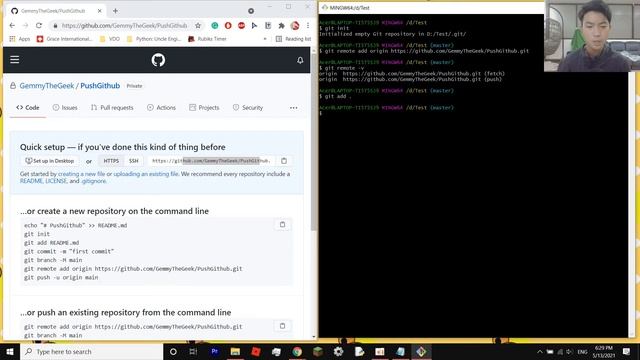Viewport: 640px width, 360px height.
Task: Open GitHub notifications bell
Action: click(300, 60)
